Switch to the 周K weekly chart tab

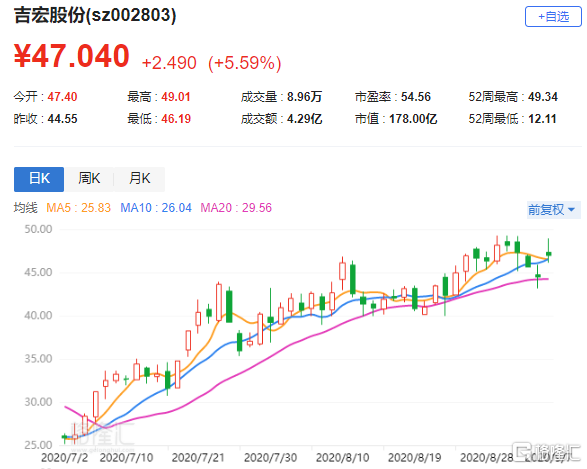[x=89, y=179]
